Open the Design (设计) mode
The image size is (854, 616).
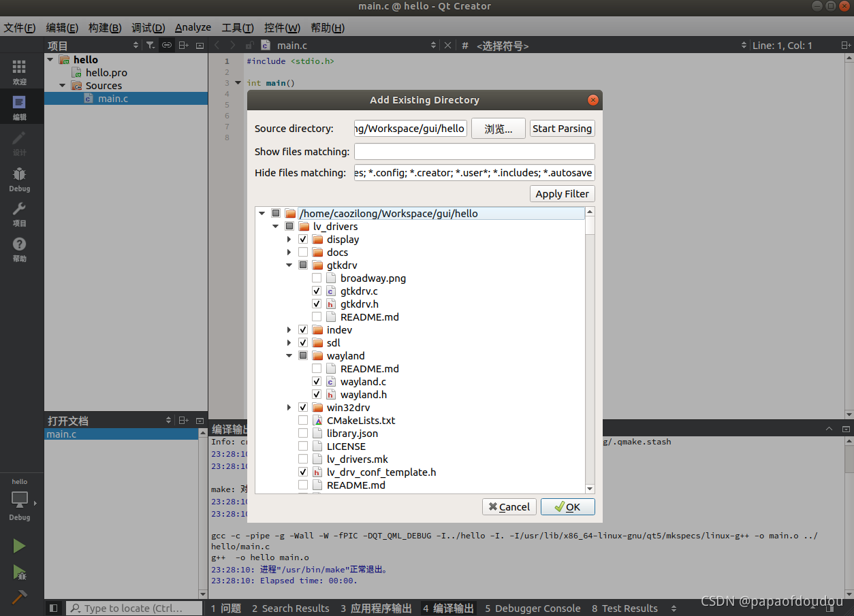pyautogui.click(x=19, y=142)
